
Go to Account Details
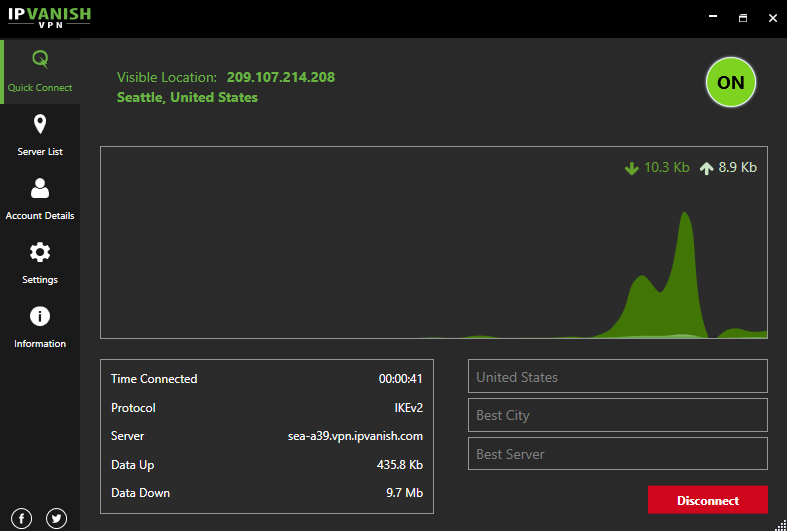40,199
